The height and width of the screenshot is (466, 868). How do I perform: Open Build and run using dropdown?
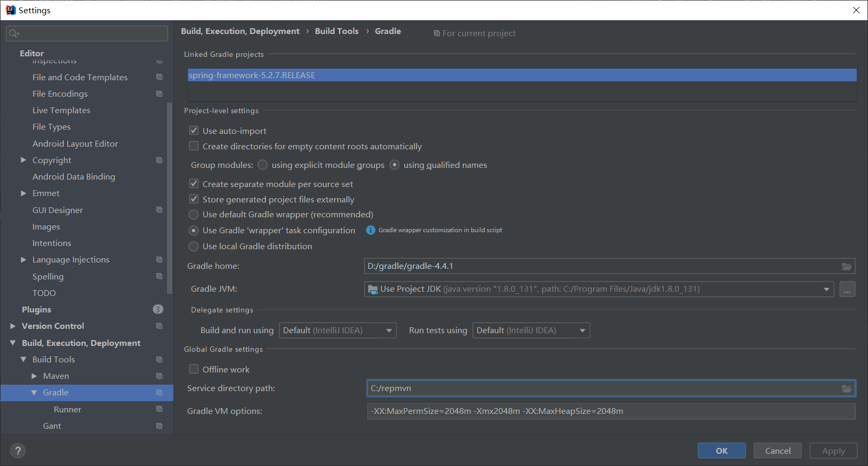338,331
